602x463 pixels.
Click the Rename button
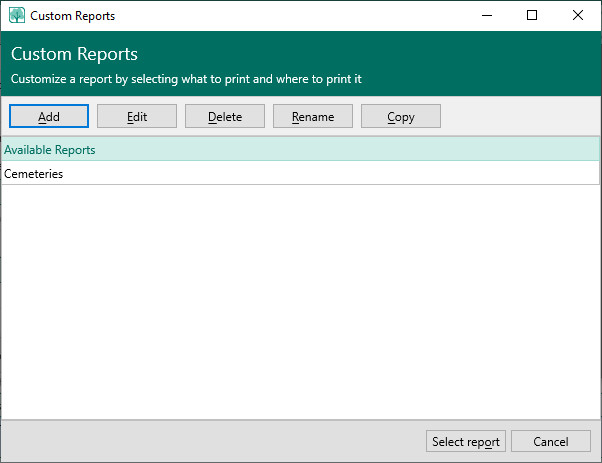tap(313, 116)
